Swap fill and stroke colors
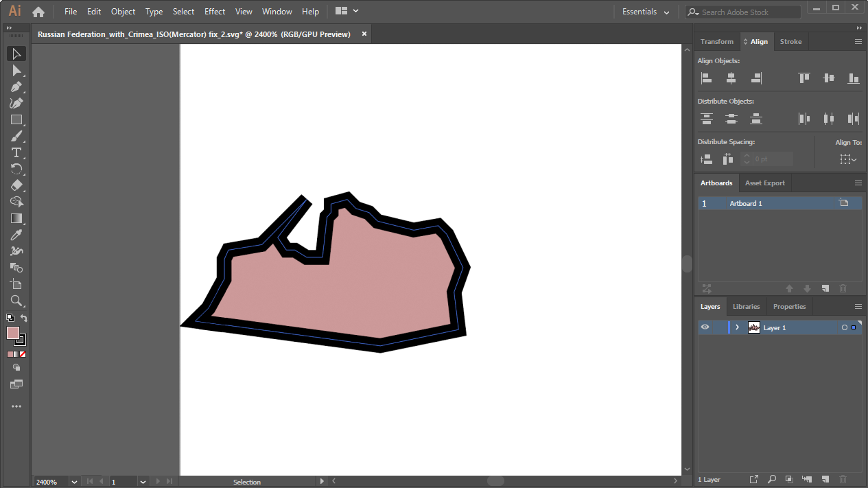 pos(24,318)
